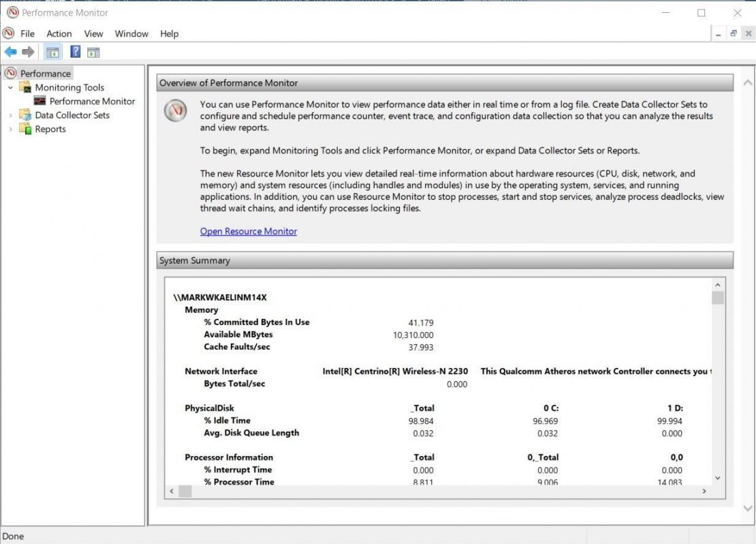
Task: Expand the Reports node
Action: click(x=10, y=129)
